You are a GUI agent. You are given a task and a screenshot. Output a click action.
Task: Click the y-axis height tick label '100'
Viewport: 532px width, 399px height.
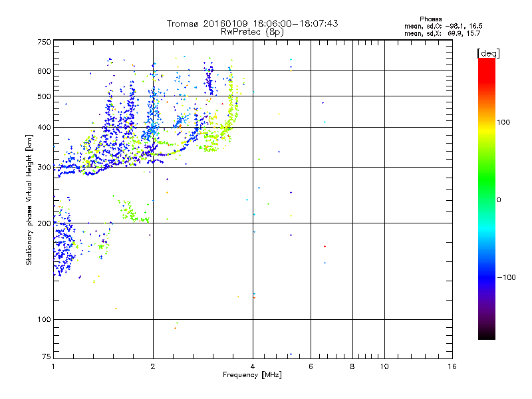[44, 319]
